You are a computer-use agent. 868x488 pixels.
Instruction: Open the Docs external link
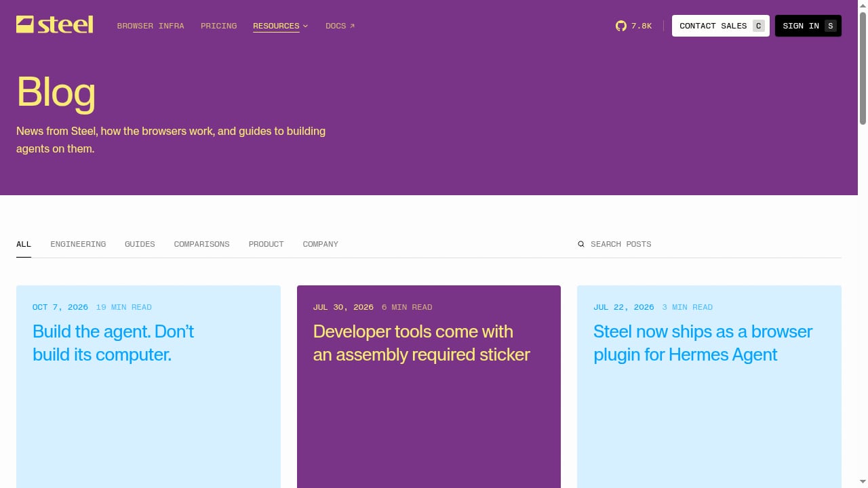tap(340, 26)
